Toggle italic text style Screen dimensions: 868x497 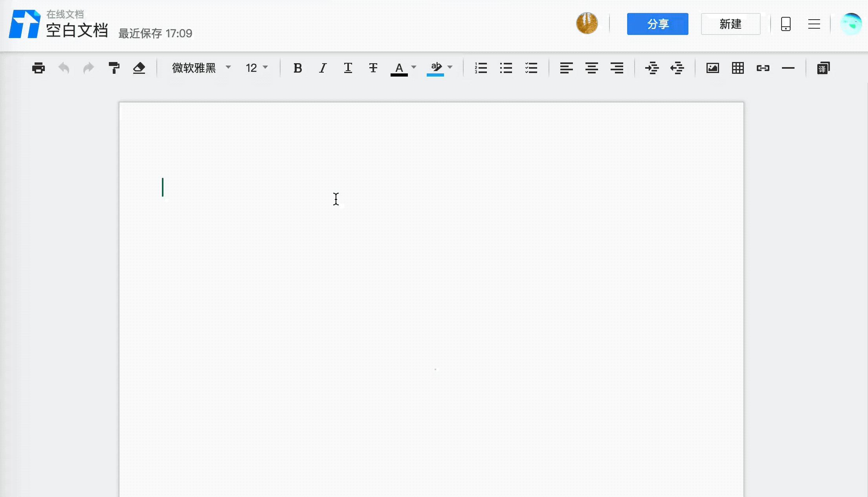323,68
